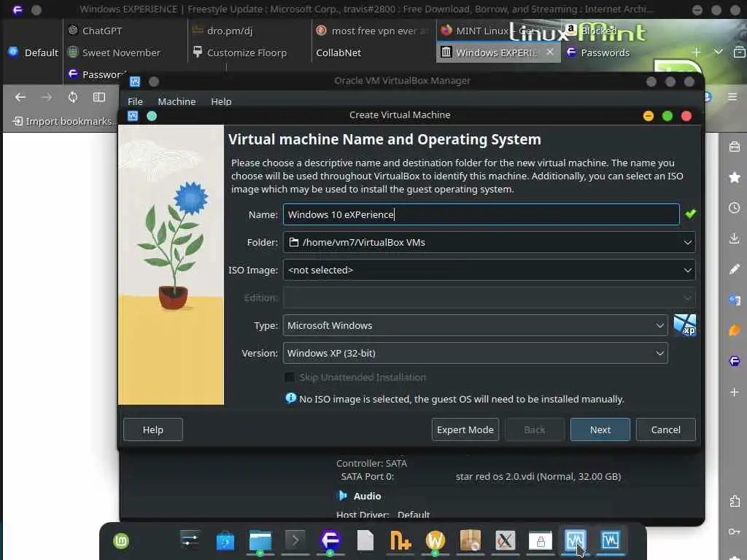The width and height of the screenshot is (747, 560).
Task: Open the browser sidebar toolbox briefcase icon
Action: point(734,147)
